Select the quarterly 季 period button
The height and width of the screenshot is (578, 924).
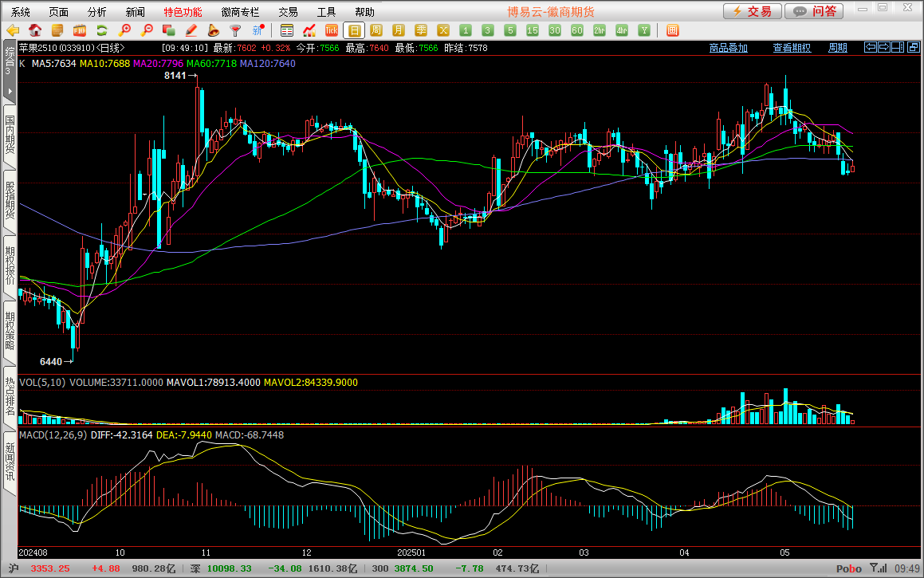pyautogui.click(x=421, y=30)
